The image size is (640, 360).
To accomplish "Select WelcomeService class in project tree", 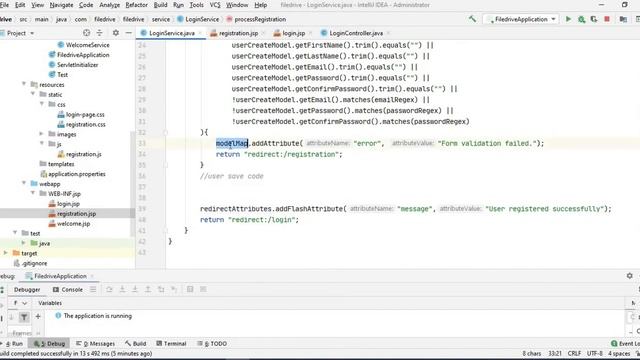I will coord(87,45).
